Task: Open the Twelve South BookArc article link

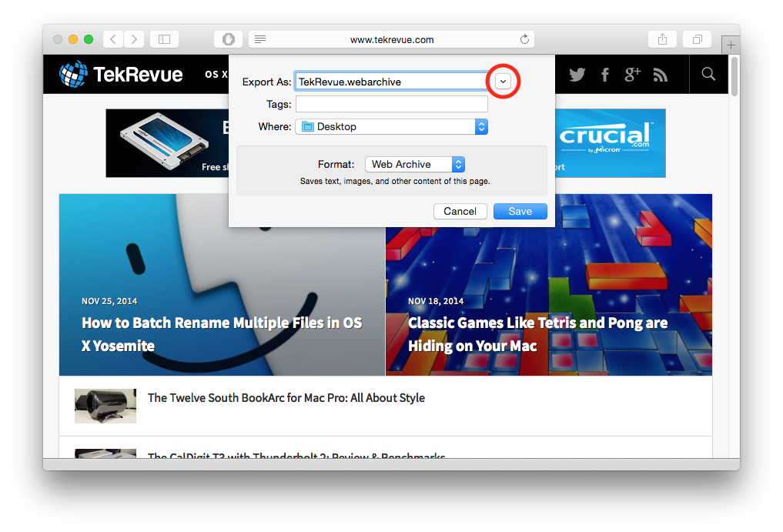Action: pos(286,397)
